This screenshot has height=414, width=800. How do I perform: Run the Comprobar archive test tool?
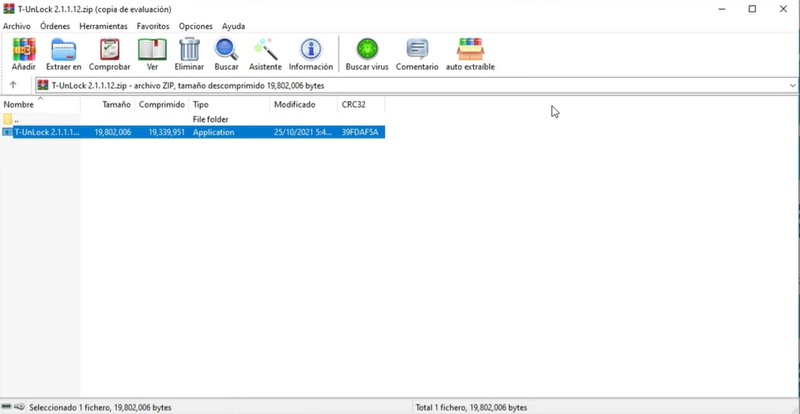tap(109, 50)
